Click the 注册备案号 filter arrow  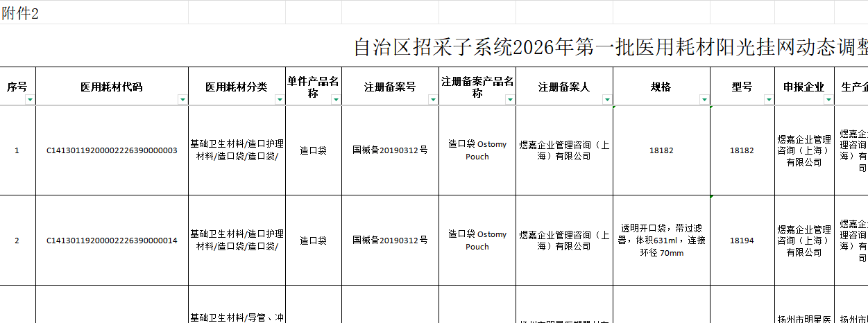pos(433,100)
